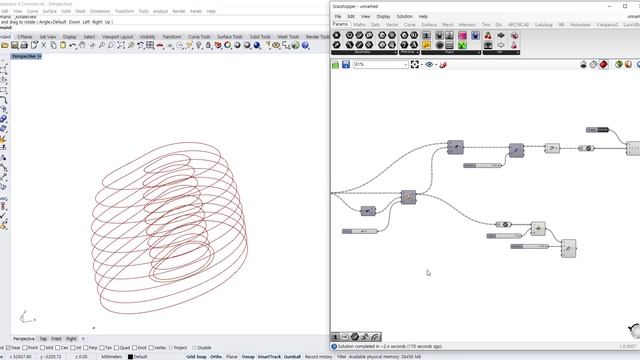Click the Record History status bar button
Viewport: 640px width, 360px height.
(x=319, y=357)
